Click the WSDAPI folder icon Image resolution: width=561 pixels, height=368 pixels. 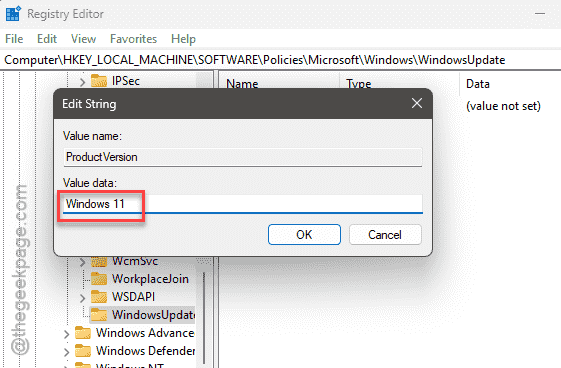(x=99, y=297)
